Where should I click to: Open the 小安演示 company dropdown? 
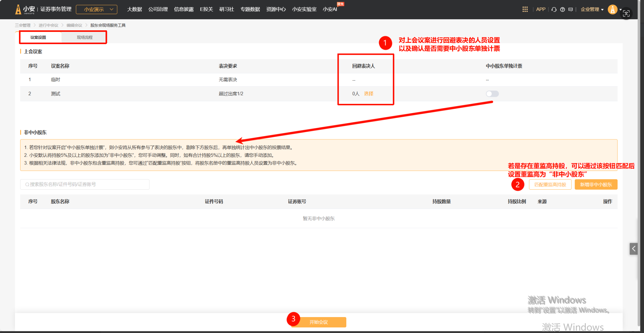[x=97, y=9]
